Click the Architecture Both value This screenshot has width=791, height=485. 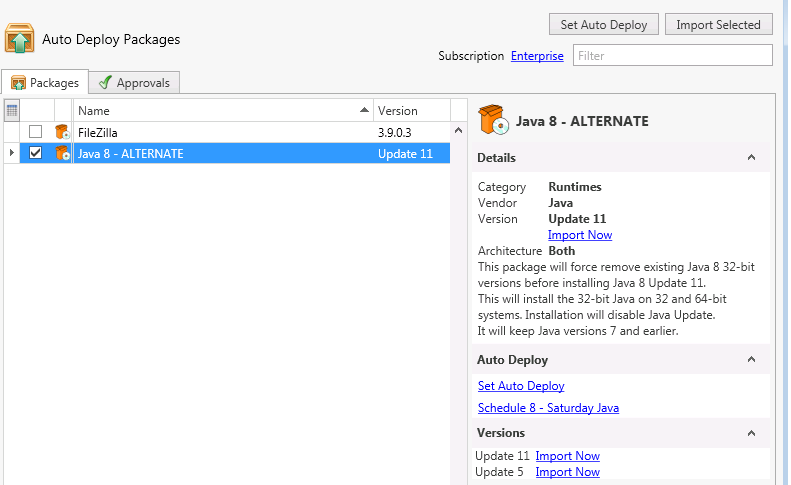(x=561, y=251)
